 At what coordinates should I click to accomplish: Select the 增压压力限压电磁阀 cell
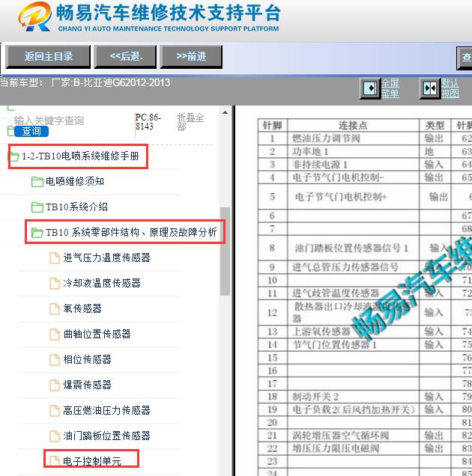(x=353, y=448)
